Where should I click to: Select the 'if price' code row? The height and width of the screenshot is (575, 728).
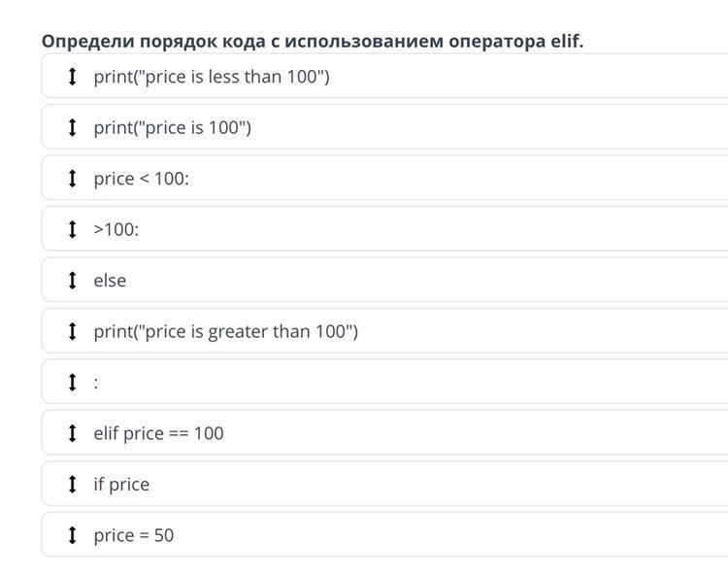point(388,484)
